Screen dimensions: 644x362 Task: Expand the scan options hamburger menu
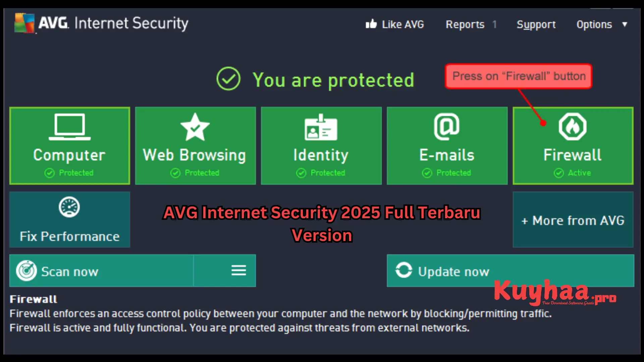tap(238, 271)
